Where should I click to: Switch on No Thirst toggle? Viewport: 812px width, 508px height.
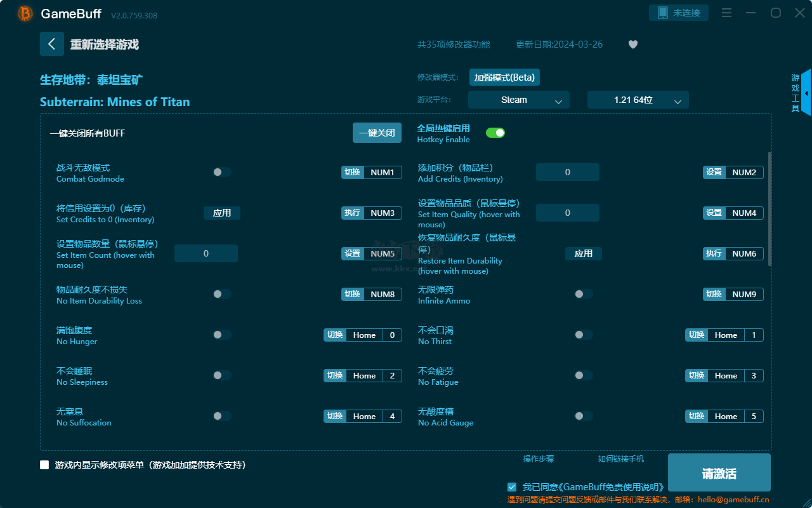583,335
